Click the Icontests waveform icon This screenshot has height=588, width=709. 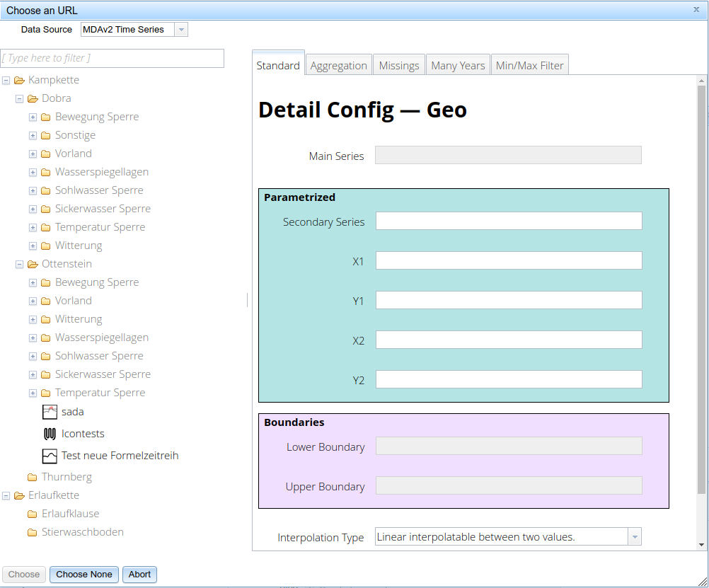tap(49, 434)
